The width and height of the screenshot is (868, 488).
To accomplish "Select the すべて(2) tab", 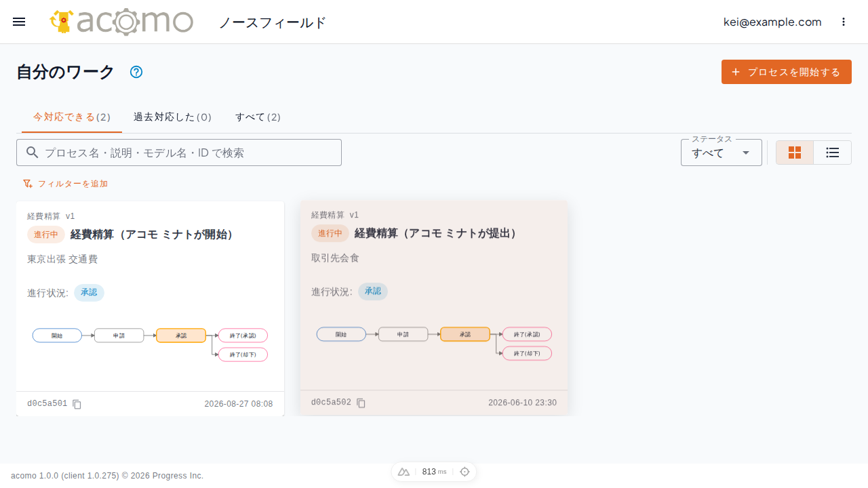I will click(258, 117).
